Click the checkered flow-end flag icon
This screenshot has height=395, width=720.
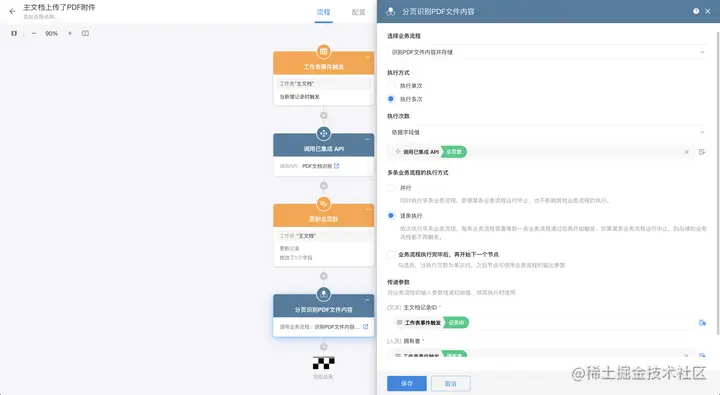[324, 363]
